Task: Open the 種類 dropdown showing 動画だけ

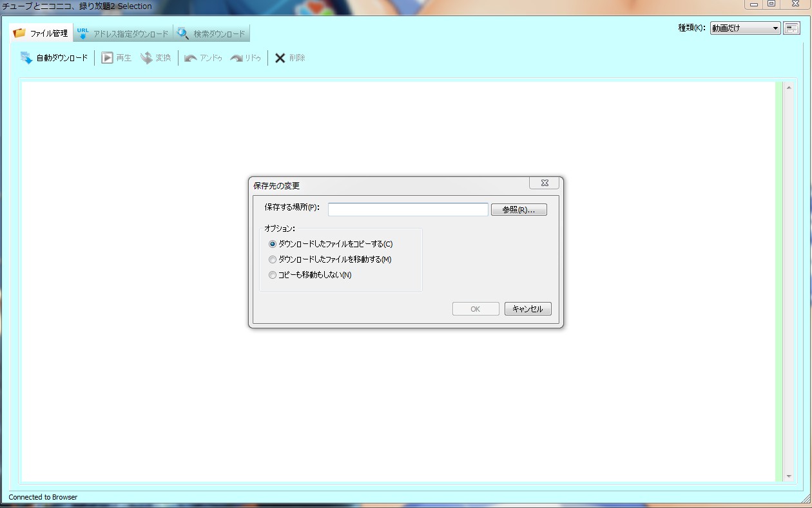Action: point(746,28)
